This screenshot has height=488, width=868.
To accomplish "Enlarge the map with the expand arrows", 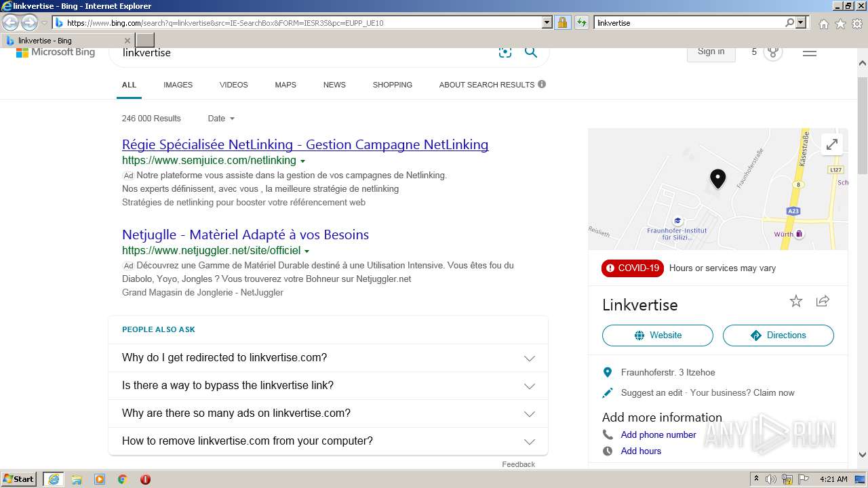I will click(x=831, y=144).
